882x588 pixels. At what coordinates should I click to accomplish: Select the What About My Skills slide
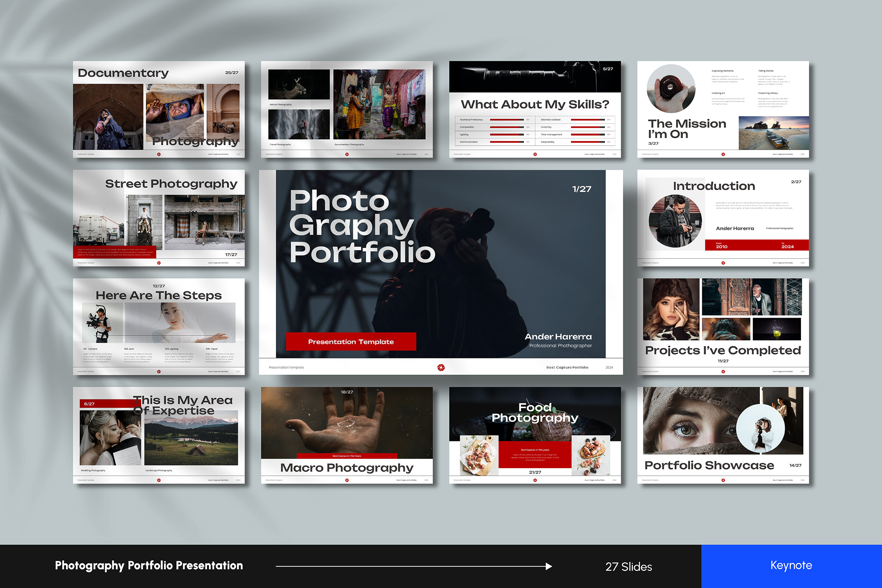535,109
